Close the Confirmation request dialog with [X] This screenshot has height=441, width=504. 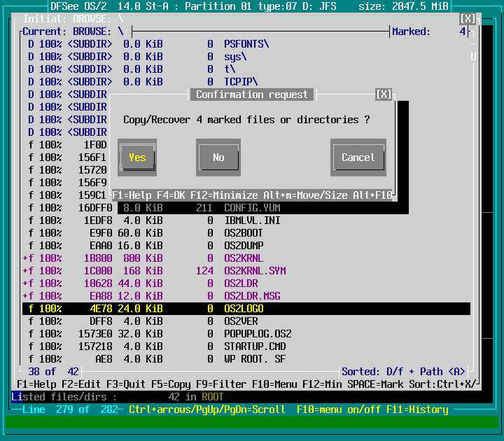(x=384, y=94)
